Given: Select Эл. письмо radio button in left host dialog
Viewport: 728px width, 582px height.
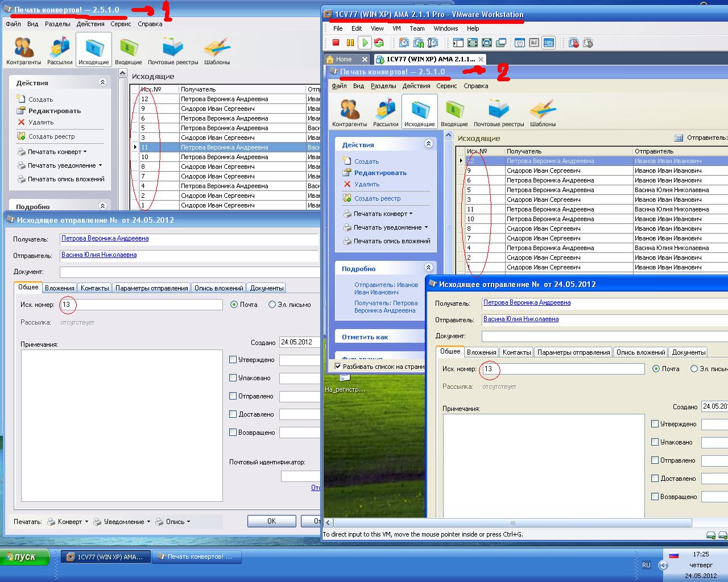Looking at the screenshot, I should point(272,305).
